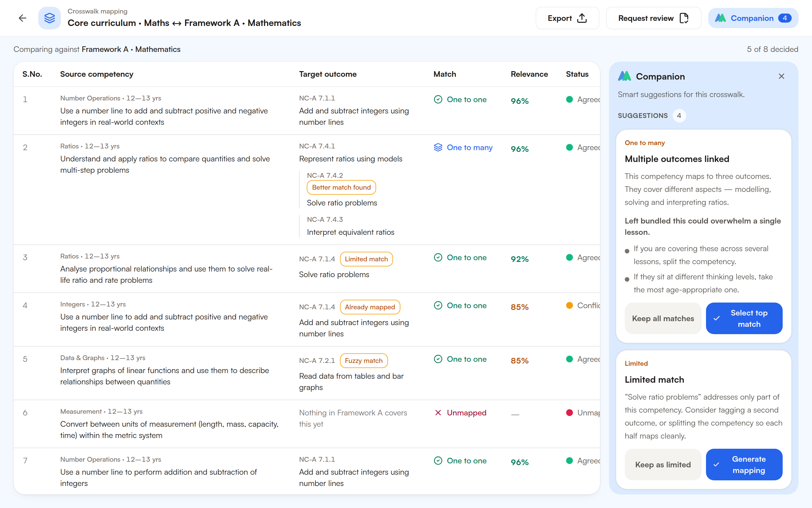The height and width of the screenshot is (508, 812).
Task: Click the 85% relevance in Integers row
Action: coord(519,307)
